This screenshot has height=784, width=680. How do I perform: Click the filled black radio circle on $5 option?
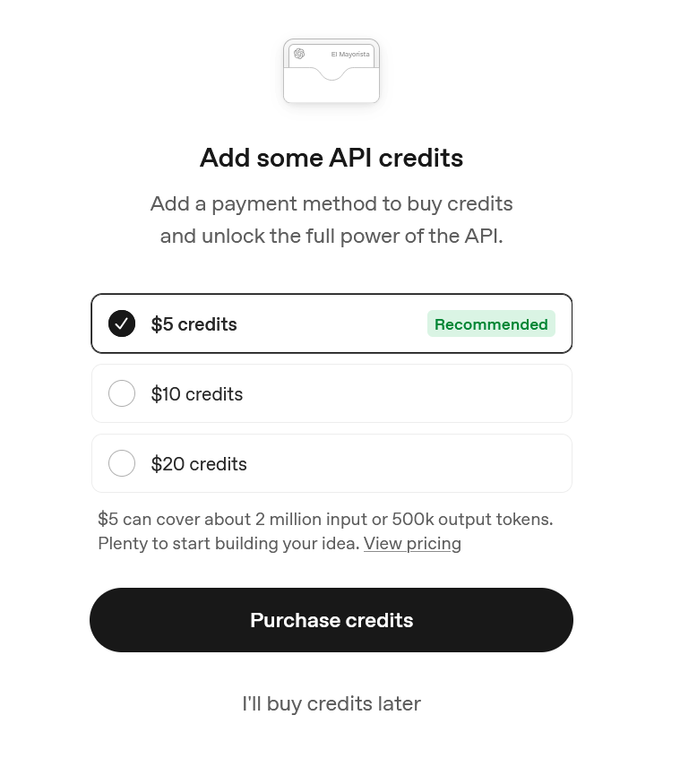(122, 323)
